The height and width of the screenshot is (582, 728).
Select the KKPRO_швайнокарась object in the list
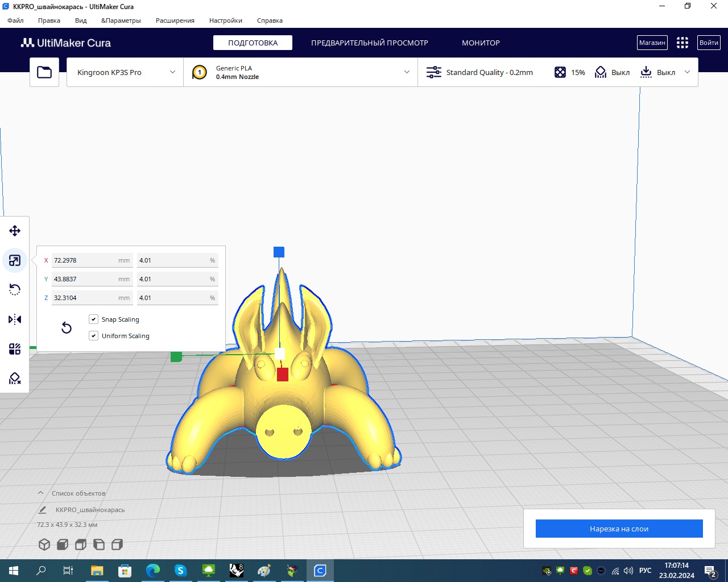point(90,510)
